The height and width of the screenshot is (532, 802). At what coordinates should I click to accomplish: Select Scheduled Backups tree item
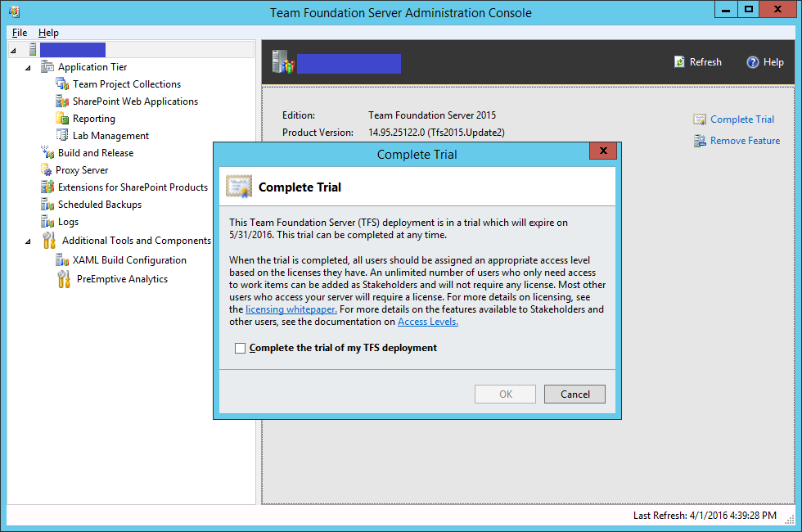tap(100, 204)
